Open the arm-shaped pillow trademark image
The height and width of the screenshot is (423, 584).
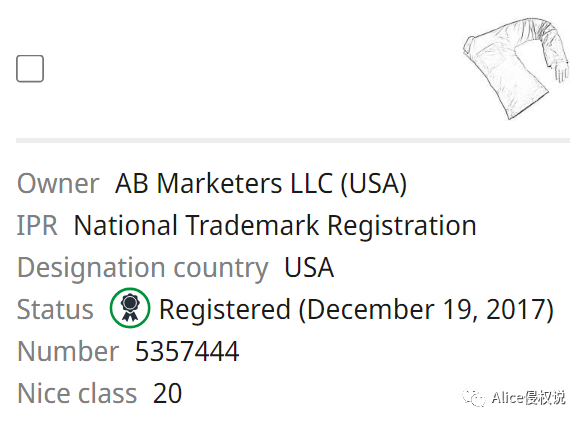tap(516, 68)
